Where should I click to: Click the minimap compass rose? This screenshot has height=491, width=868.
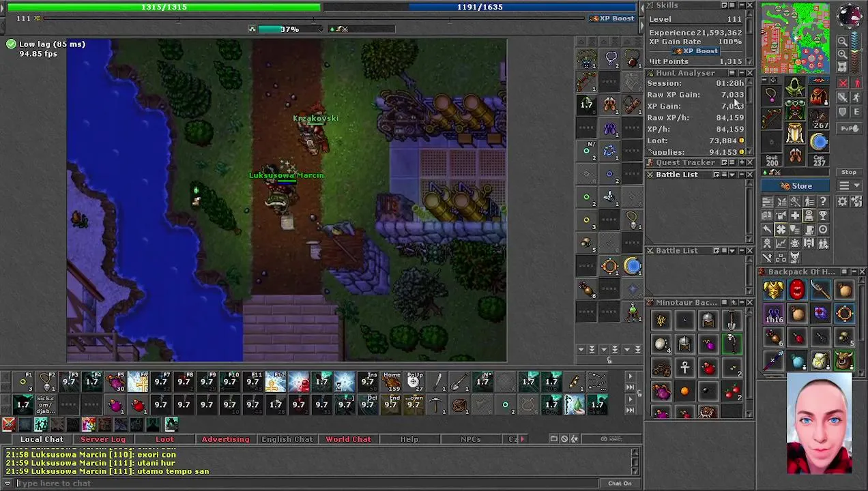click(850, 16)
